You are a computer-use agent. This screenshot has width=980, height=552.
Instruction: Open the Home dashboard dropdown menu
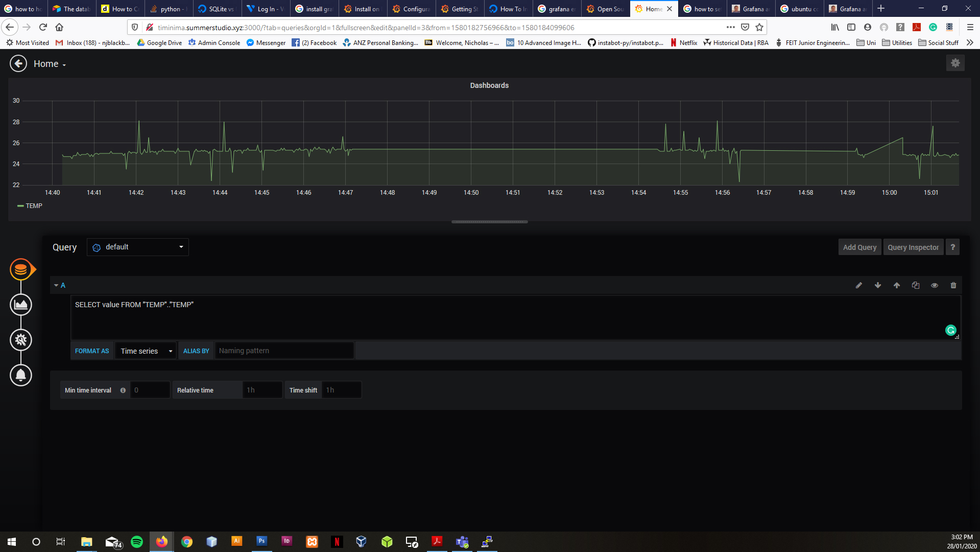tap(50, 64)
